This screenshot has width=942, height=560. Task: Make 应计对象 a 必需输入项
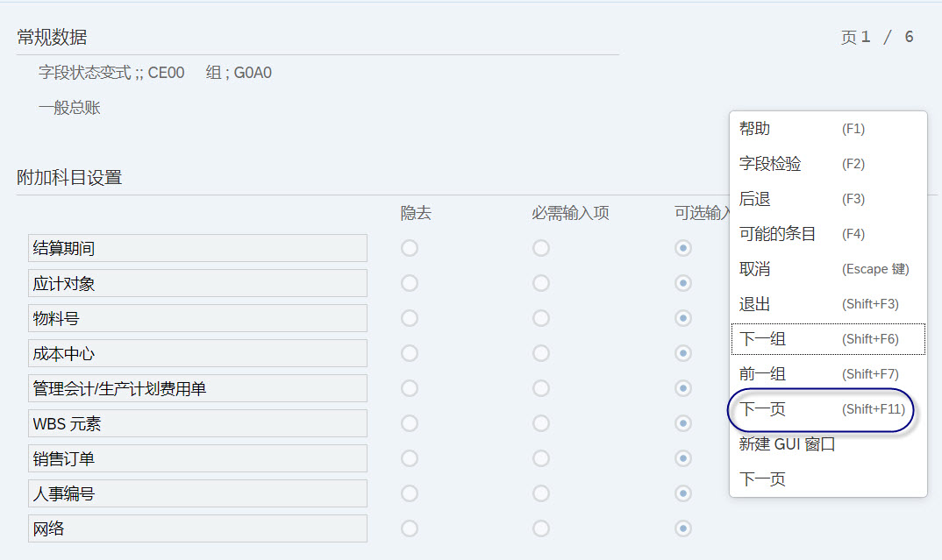541,283
